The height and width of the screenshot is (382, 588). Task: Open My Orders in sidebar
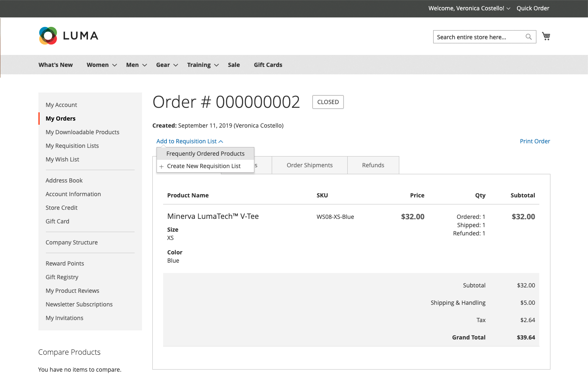click(x=61, y=119)
